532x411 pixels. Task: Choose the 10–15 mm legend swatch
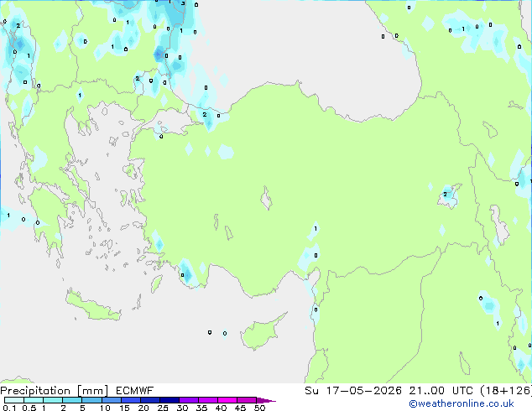(x=112, y=400)
